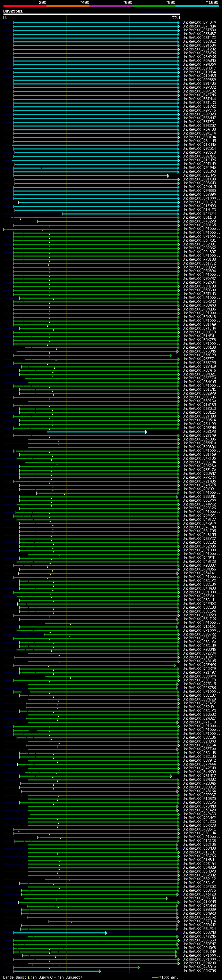
Task: Click hit label UniRef100_B5MCP9
Action: coord(199,355)
